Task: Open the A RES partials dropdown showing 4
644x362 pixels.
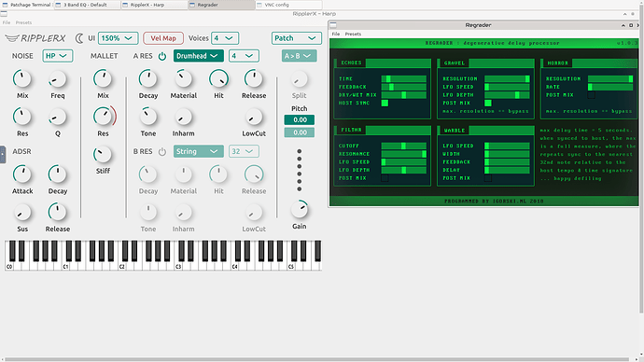Action: 244,56
